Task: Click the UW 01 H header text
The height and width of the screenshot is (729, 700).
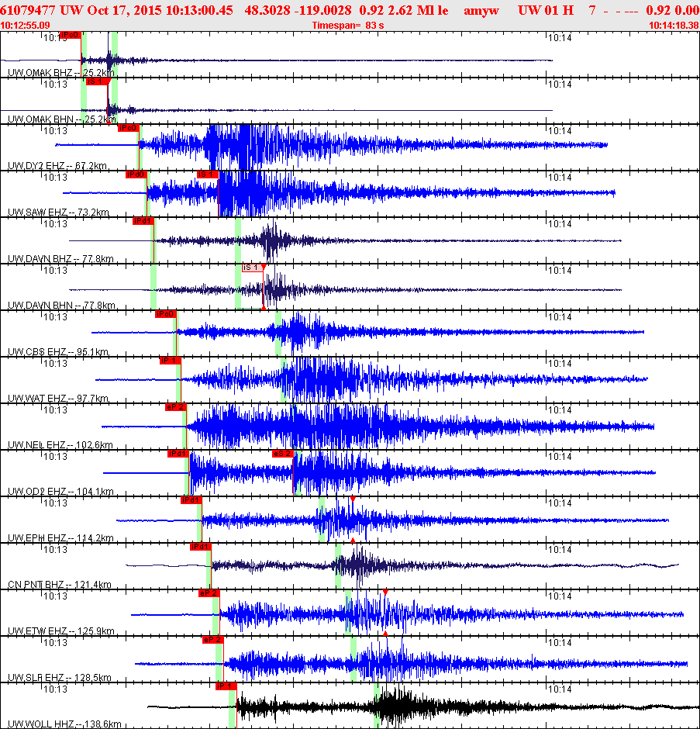Action: (x=546, y=10)
